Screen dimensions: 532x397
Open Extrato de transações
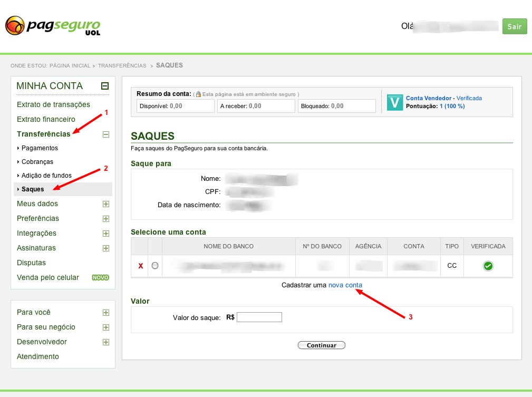pyautogui.click(x=53, y=104)
